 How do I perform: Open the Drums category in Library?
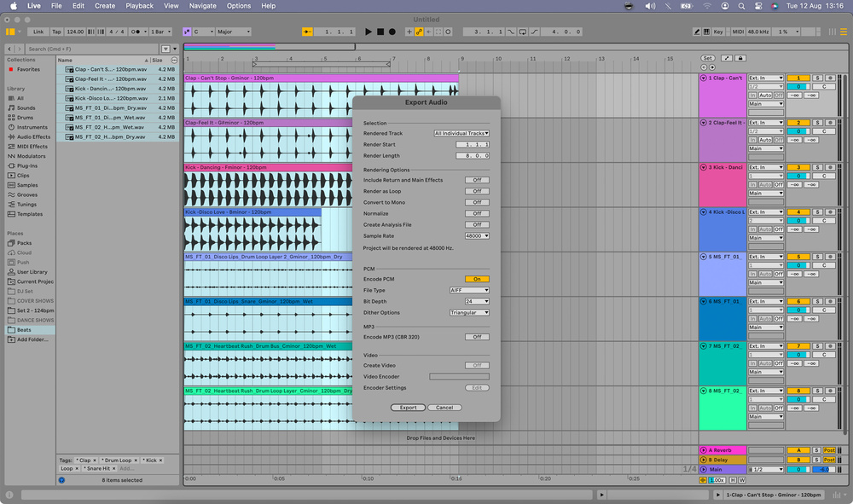(26, 118)
